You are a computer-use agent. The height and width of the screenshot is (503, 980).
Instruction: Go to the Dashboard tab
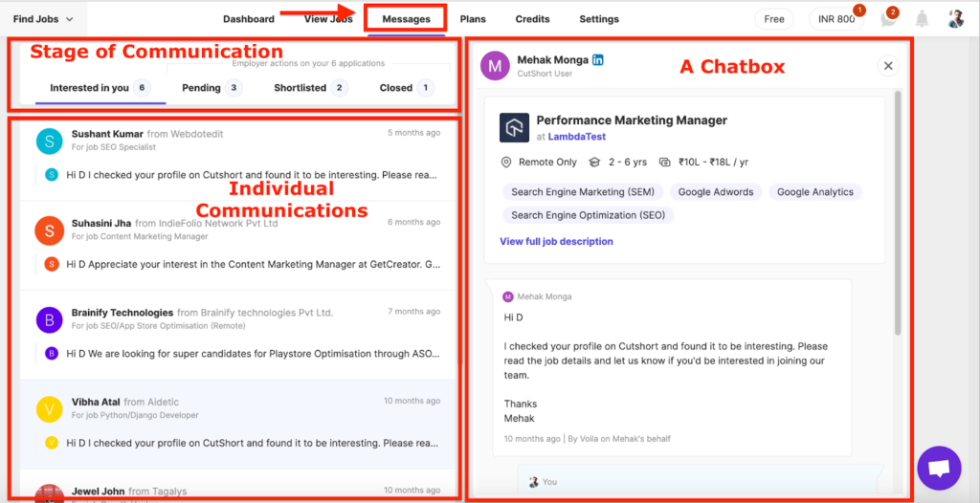tap(249, 19)
